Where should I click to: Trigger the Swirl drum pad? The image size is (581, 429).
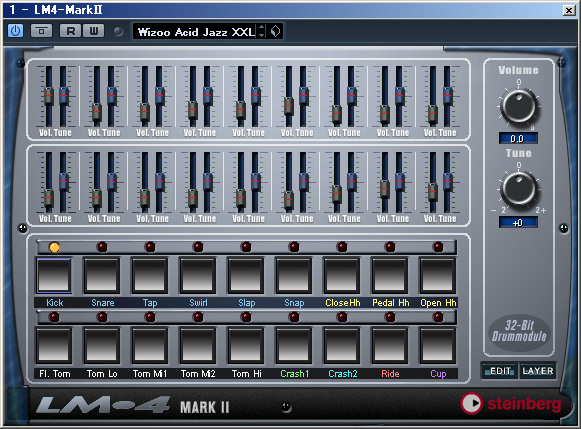[198, 276]
